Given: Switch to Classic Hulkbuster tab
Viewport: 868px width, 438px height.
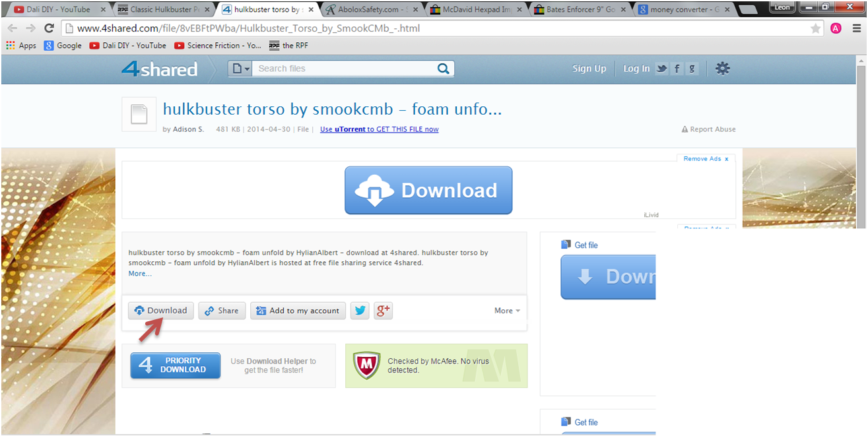Looking at the screenshot, I should 164,9.
